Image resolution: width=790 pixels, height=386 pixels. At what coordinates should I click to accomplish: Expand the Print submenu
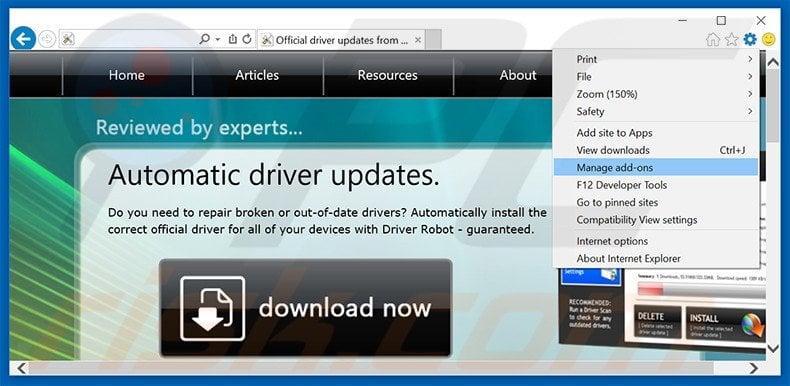[x=655, y=59]
